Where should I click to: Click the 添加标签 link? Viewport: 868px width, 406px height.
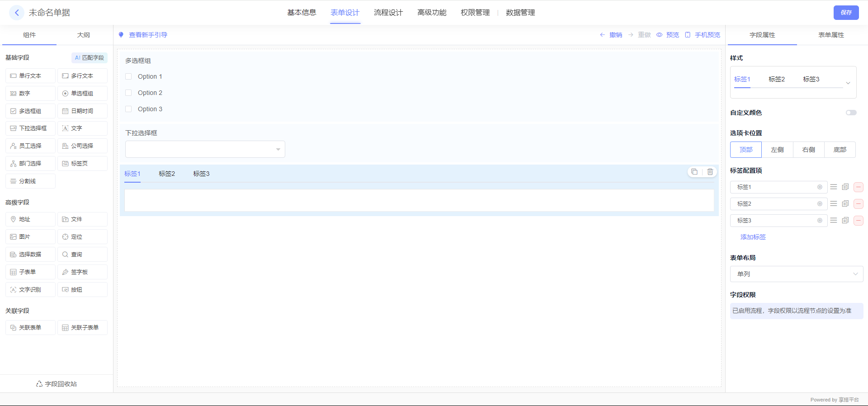point(753,237)
